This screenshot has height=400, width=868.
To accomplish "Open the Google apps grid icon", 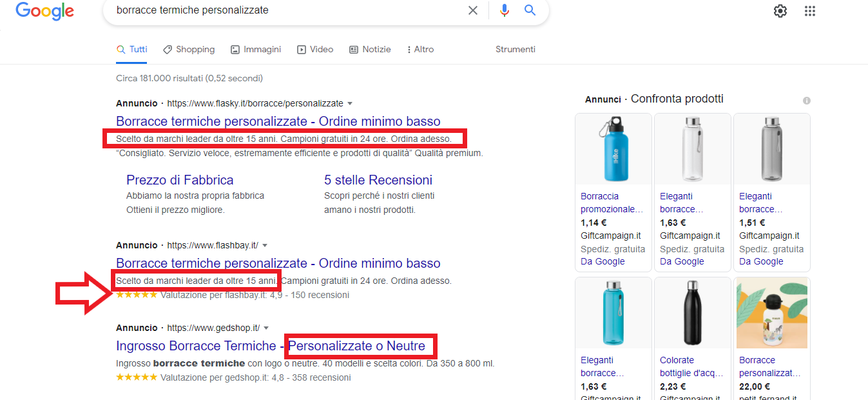I will click(x=810, y=11).
